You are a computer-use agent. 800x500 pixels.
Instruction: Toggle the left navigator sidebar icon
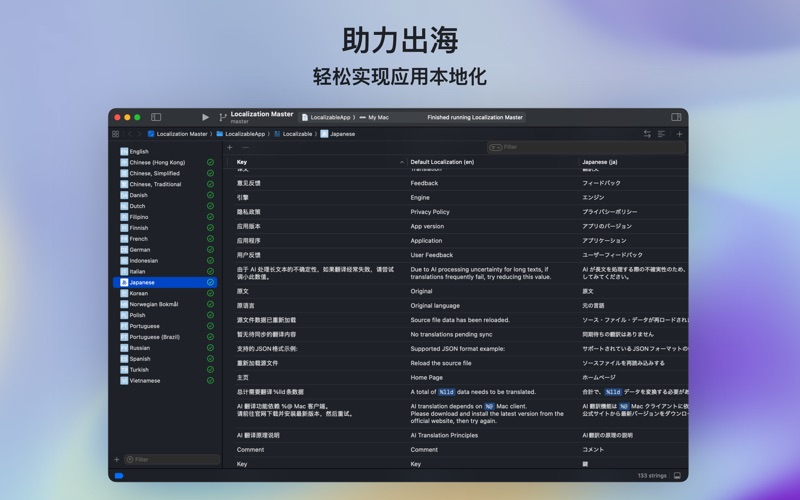156,117
